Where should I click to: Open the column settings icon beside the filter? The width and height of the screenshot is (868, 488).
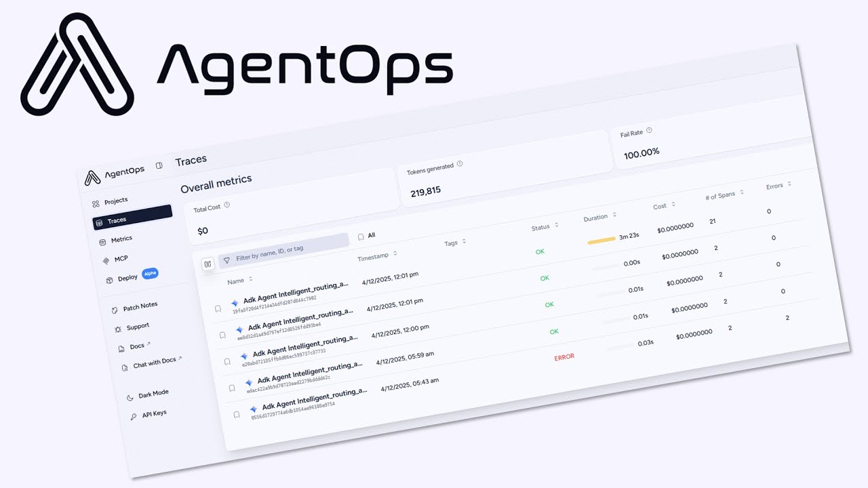point(208,264)
